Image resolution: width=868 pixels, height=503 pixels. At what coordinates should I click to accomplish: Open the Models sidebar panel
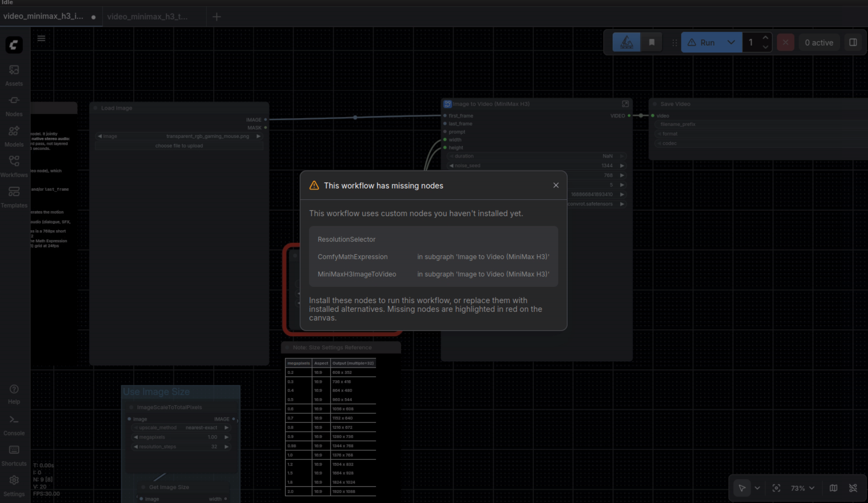(x=14, y=136)
